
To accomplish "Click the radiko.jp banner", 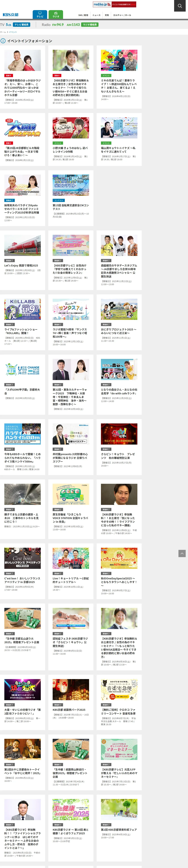I will [x=115, y=4].
